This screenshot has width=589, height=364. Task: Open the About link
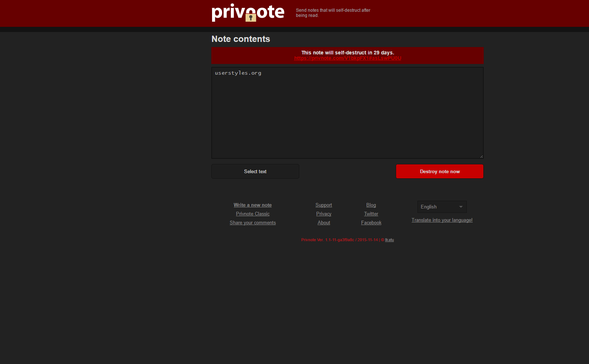324,223
